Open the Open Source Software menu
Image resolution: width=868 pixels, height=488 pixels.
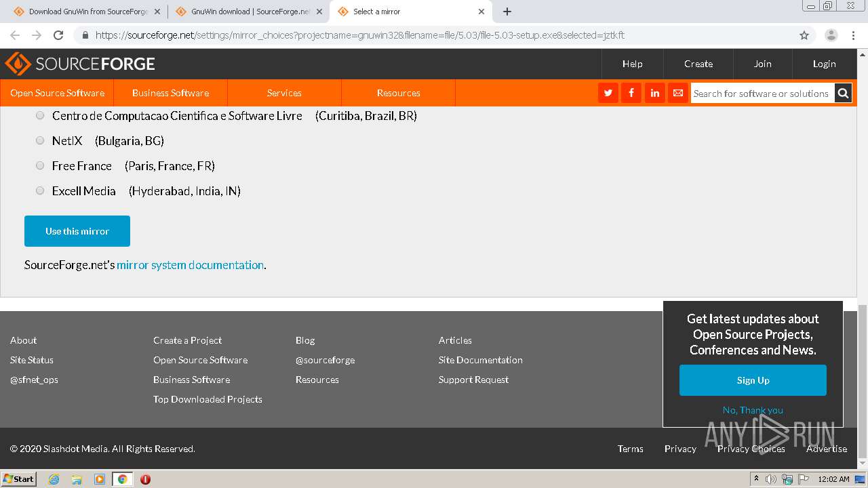(x=57, y=93)
